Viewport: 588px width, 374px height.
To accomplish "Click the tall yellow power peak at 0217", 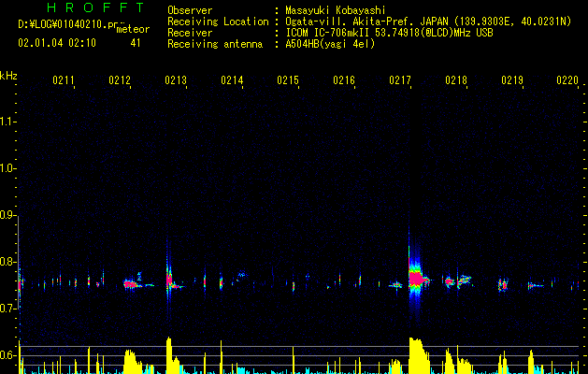I will 418,355.
